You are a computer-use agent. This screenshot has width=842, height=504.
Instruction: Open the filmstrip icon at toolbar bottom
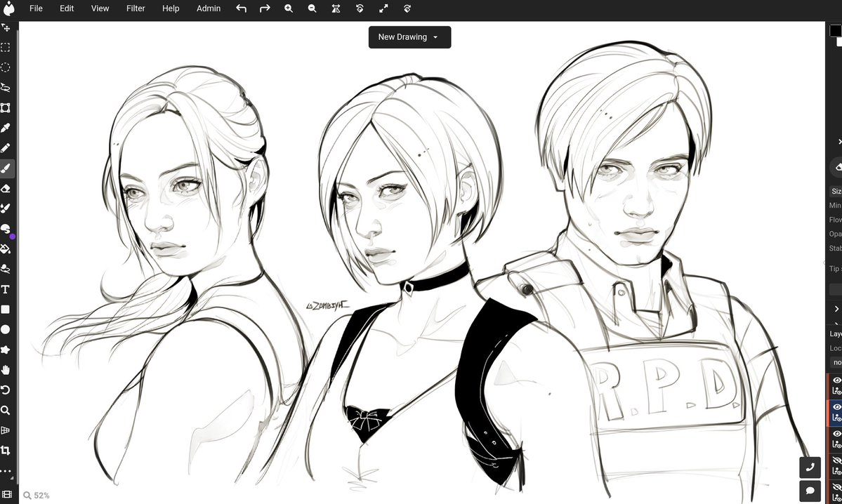point(6,494)
